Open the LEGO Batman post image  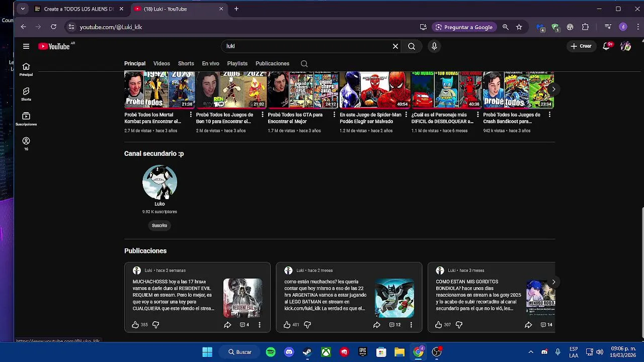pos(394,298)
